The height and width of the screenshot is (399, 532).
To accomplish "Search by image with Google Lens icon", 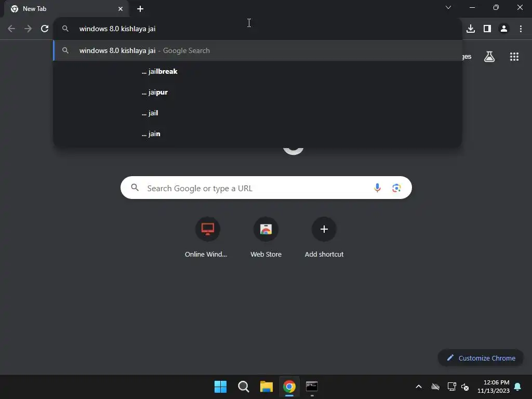I will coord(396,188).
